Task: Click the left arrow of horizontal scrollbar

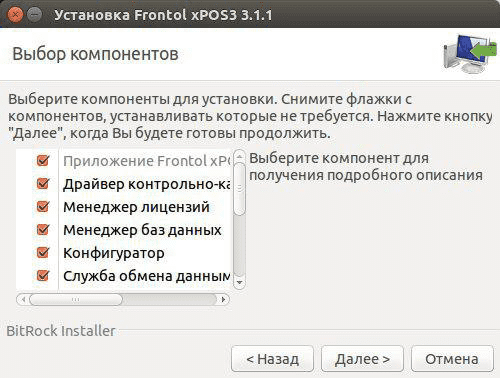Action: (x=23, y=299)
